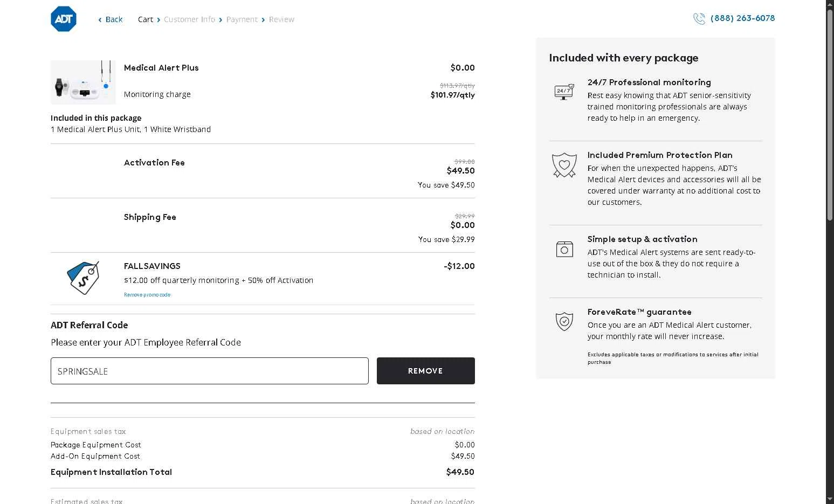
Task: Click the Remove promo code link
Action: pyautogui.click(x=147, y=295)
